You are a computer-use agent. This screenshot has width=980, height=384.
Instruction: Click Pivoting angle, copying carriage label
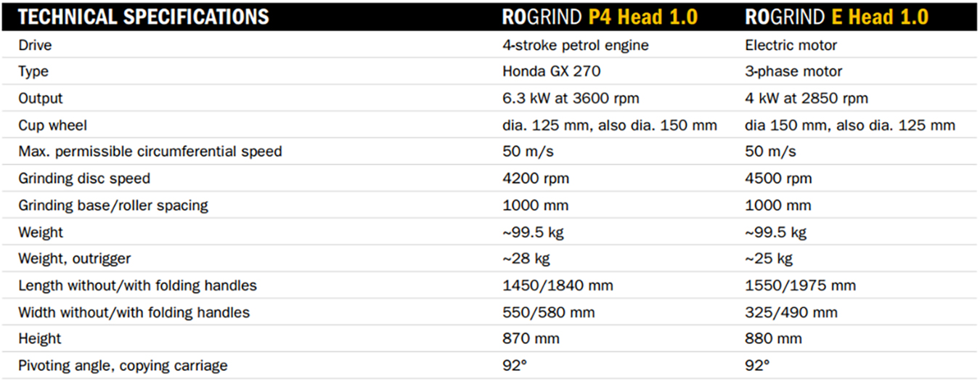click(123, 366)
